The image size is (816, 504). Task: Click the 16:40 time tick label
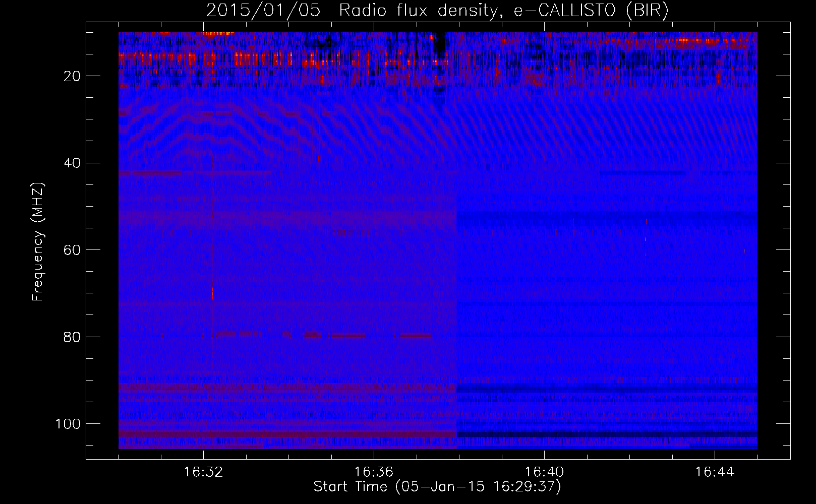544,472
